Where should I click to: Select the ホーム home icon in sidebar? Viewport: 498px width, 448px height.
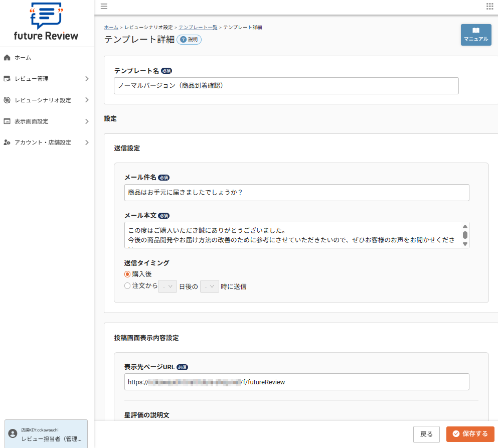(x=7, y=57)
